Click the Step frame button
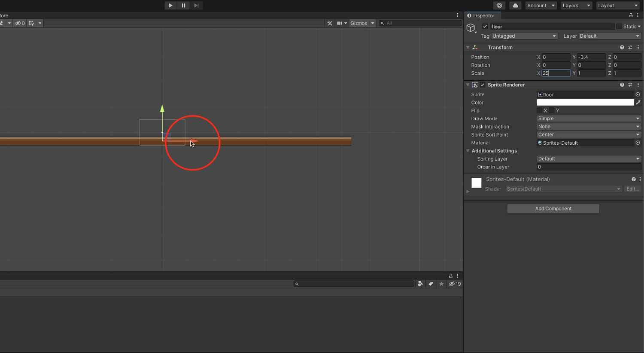 tap(196, 6)
